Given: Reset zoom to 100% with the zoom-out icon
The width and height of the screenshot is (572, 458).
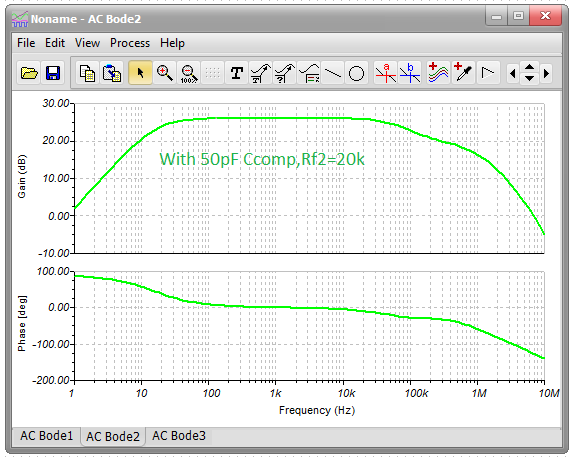Looking at the screenshot, I should [x=189, y=73].
